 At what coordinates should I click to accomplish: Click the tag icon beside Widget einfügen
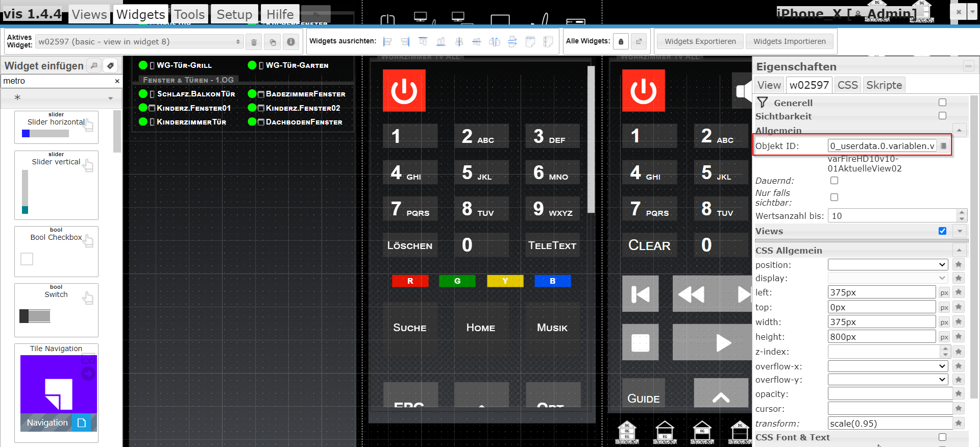coord(110,65)
